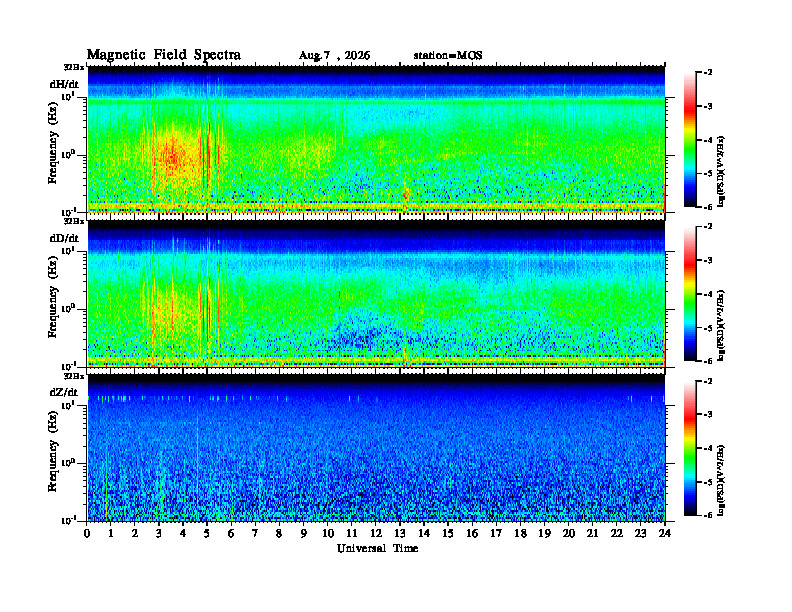
Task: Click the log(PSD) label beside the dH/dt color scale
Action: point(721,171)
